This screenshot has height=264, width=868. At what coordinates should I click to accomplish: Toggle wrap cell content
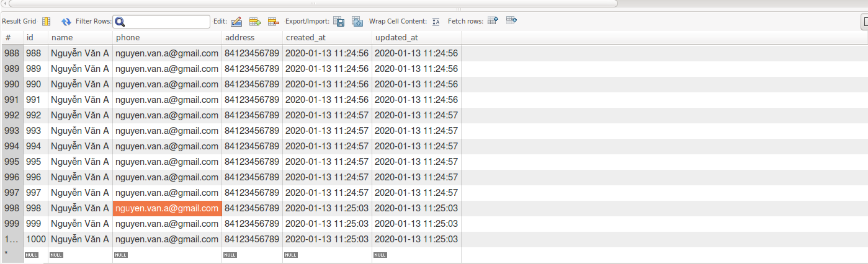[436, 21]
